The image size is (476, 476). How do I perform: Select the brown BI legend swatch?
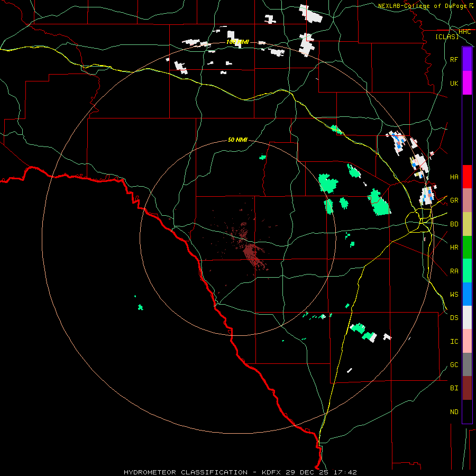point(467,388)
